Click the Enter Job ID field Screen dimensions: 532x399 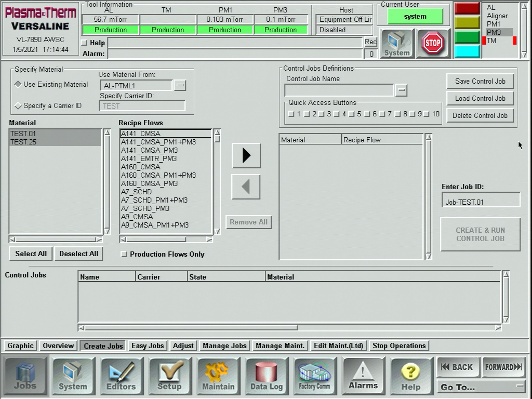coord(481,202)
